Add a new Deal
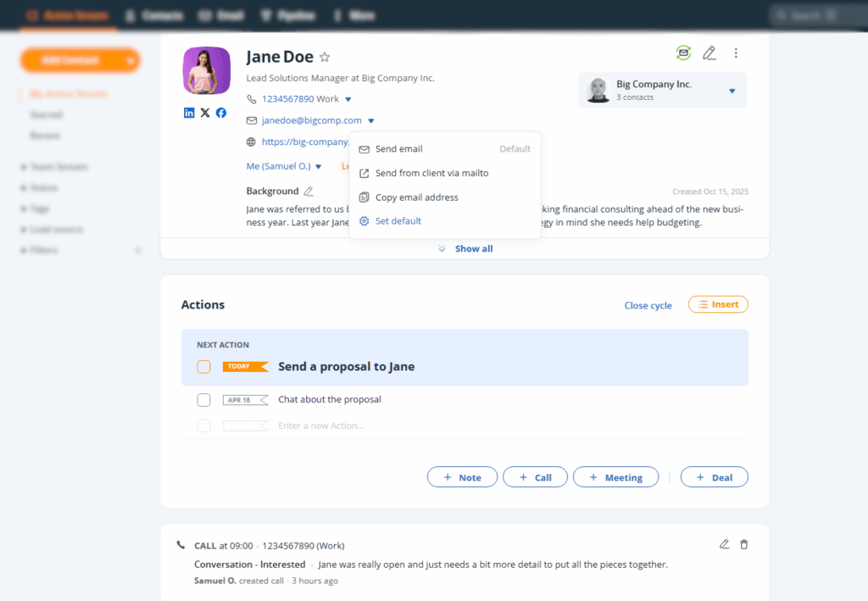Image resolution: width=868 pixels, height=601 pixels. coord(714,476)
